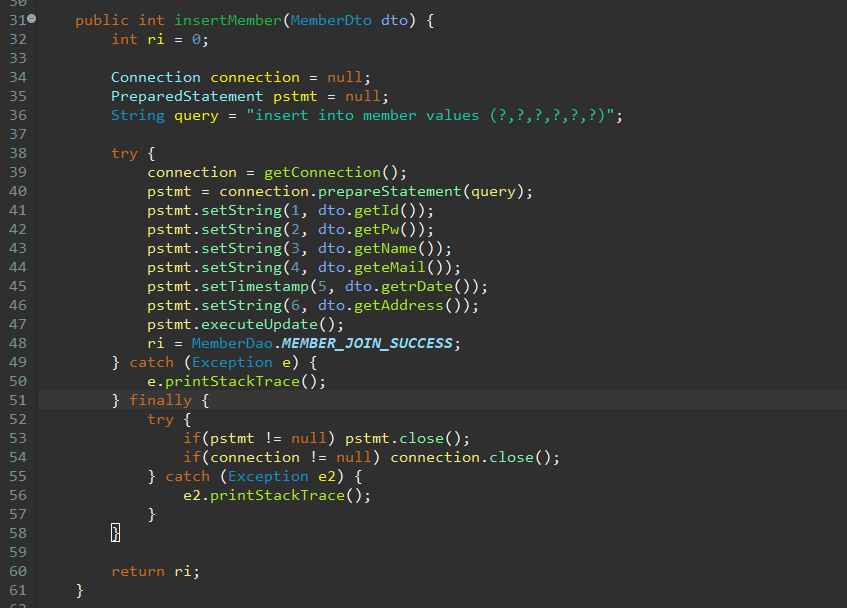847x608 pixels.
Task: Click the highlighted closing brace on line 58
Action: [115, 533]
